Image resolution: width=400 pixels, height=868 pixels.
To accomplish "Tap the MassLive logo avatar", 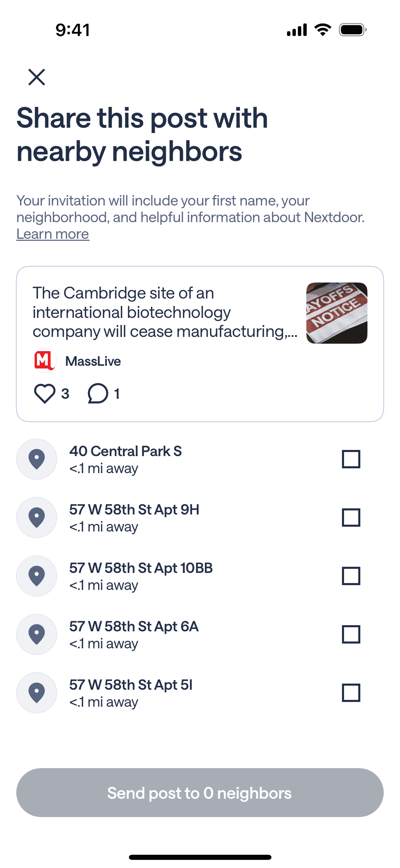I will (x=44, y=361).
